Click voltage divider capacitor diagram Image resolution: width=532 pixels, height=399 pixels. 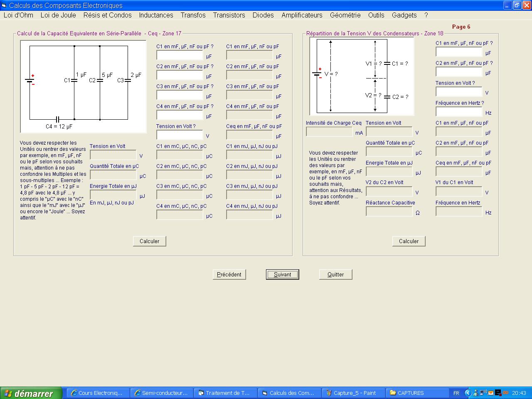(362, 76)
